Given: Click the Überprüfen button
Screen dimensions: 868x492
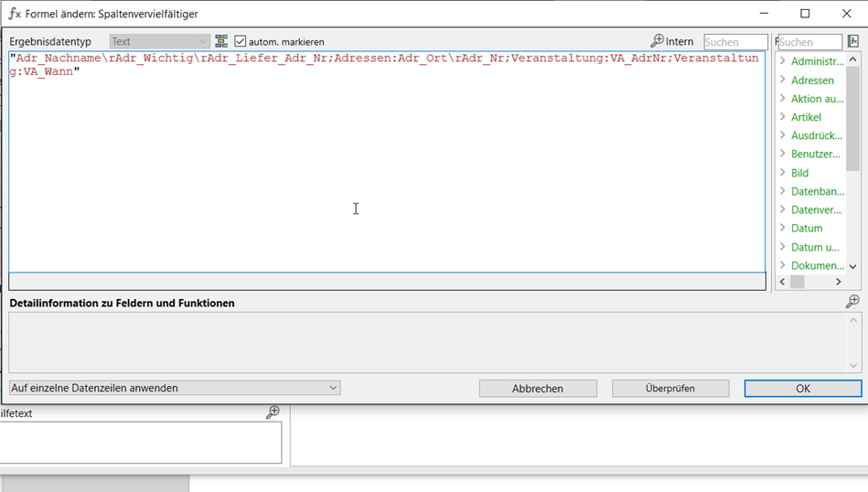Looking at the screenshot, I should tap(670, 389).
